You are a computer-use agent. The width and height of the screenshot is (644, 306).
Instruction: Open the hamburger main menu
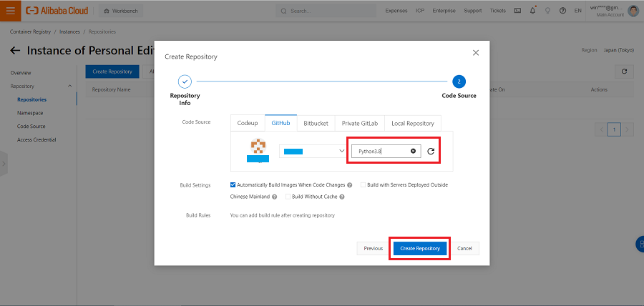click(x=10, y=11)
